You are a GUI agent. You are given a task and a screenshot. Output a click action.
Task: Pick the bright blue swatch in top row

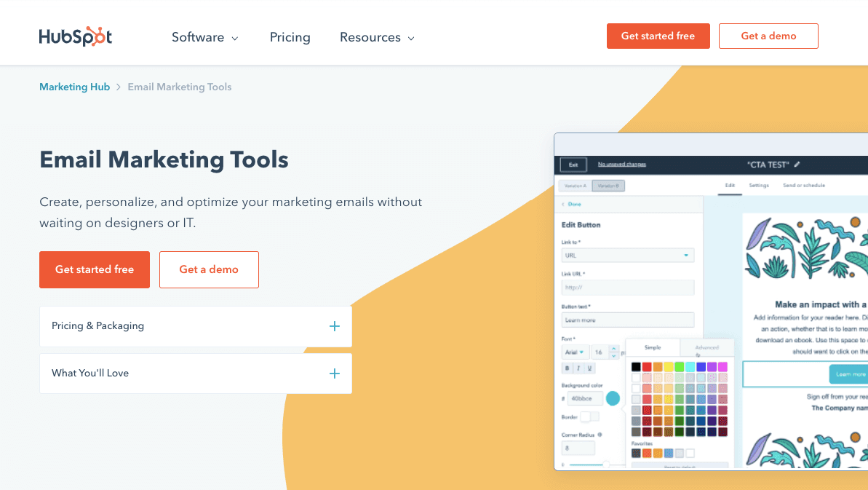point(701,366)
